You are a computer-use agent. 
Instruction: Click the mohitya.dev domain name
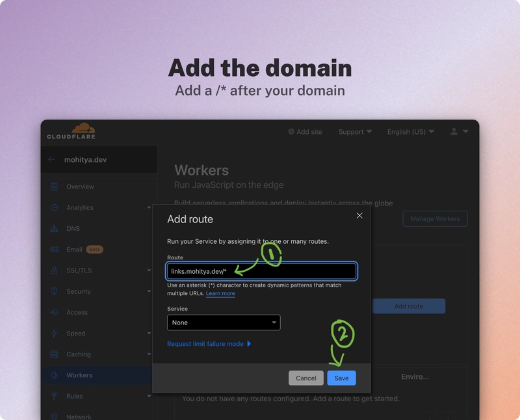click(x=86, y=159)
